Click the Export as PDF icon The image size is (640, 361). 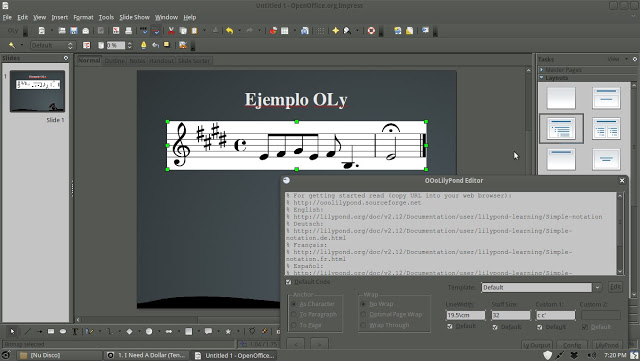tap(116, 31)
